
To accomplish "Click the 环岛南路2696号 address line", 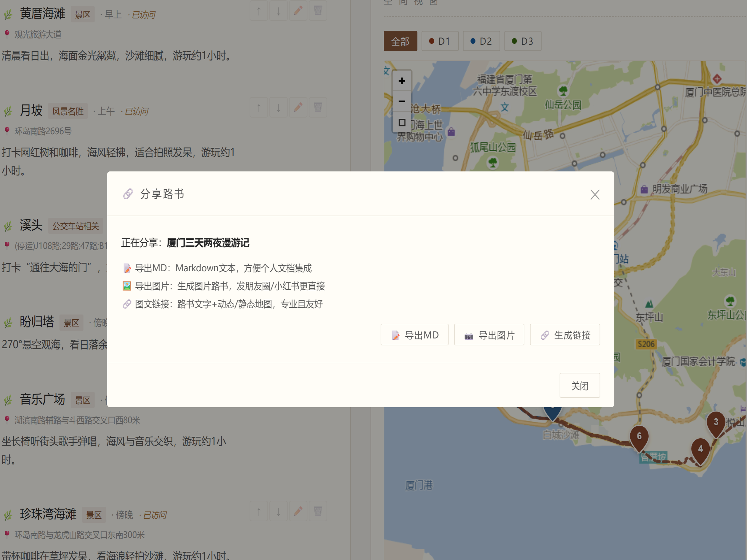I will tap(43, 131).
